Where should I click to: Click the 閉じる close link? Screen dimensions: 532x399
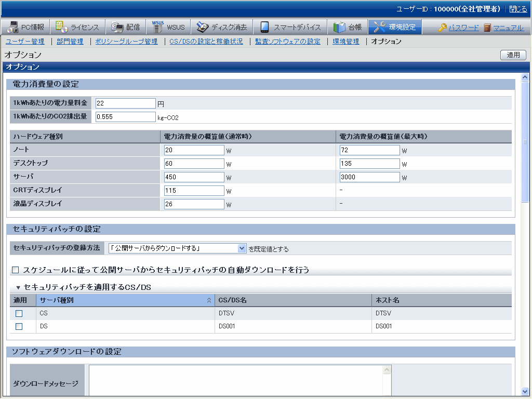pos(517,9)
